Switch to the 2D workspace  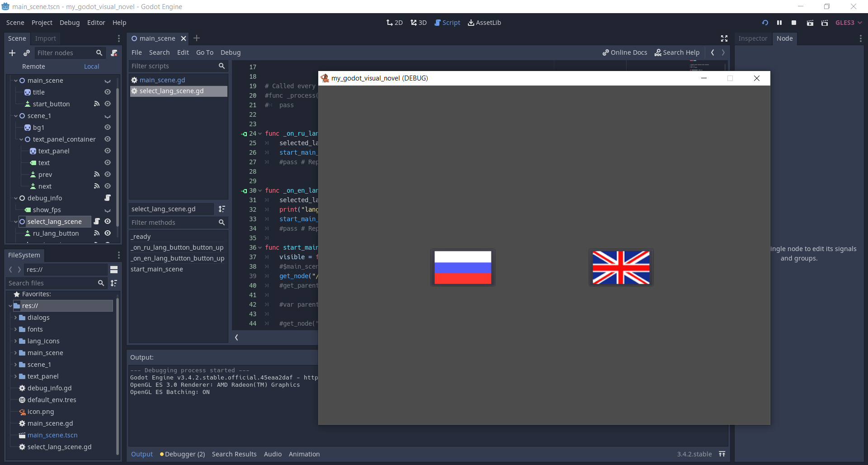pyautogui.click(x=395, y=23)
